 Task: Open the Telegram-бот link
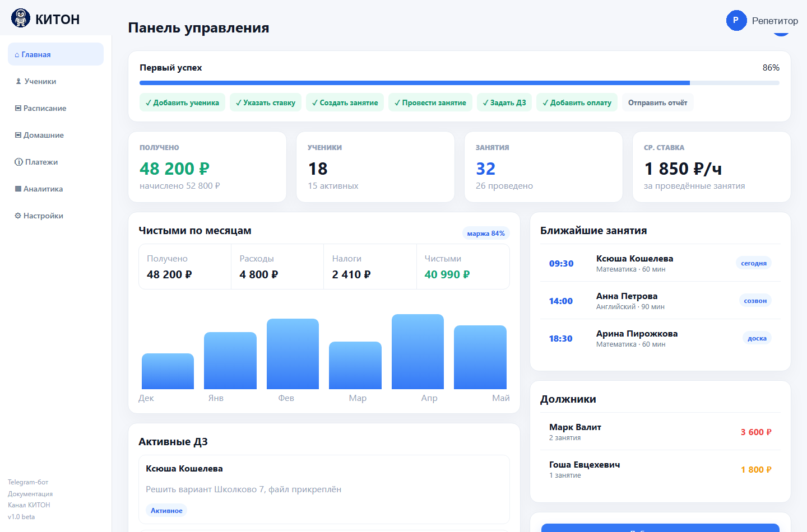point(28,482)
